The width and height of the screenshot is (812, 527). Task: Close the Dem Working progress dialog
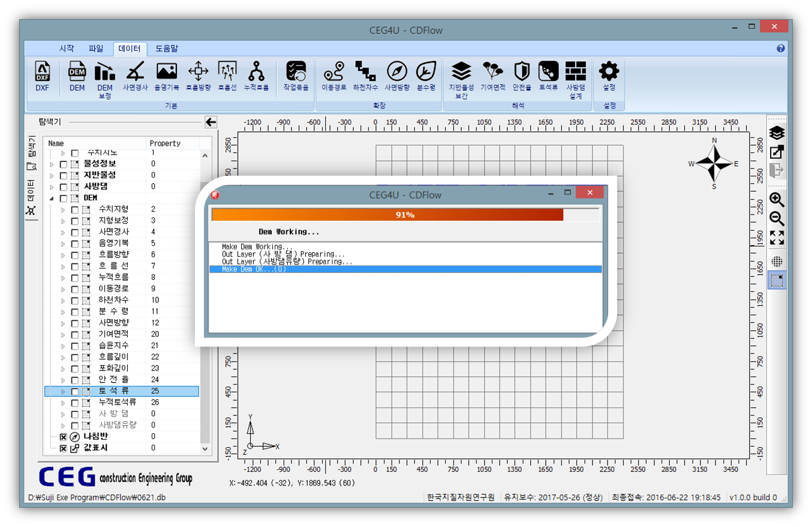(x=590, y=192)
